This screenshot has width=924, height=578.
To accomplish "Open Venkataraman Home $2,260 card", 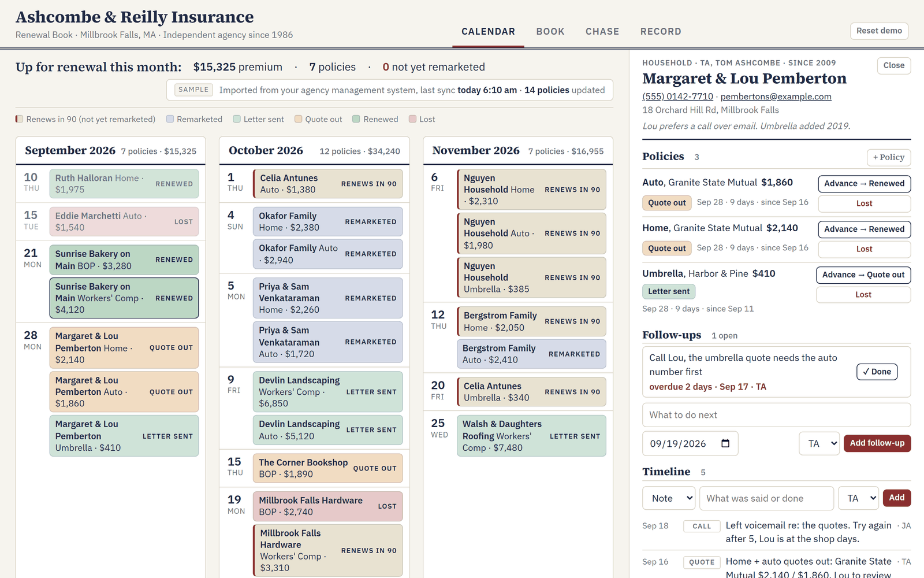I will point(327,298).
